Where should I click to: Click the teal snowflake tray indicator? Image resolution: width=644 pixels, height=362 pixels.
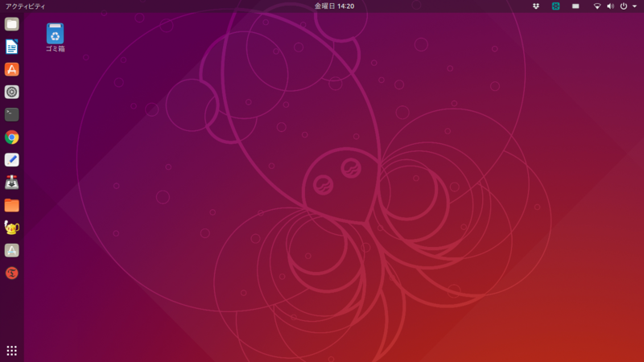pos(555,6)
